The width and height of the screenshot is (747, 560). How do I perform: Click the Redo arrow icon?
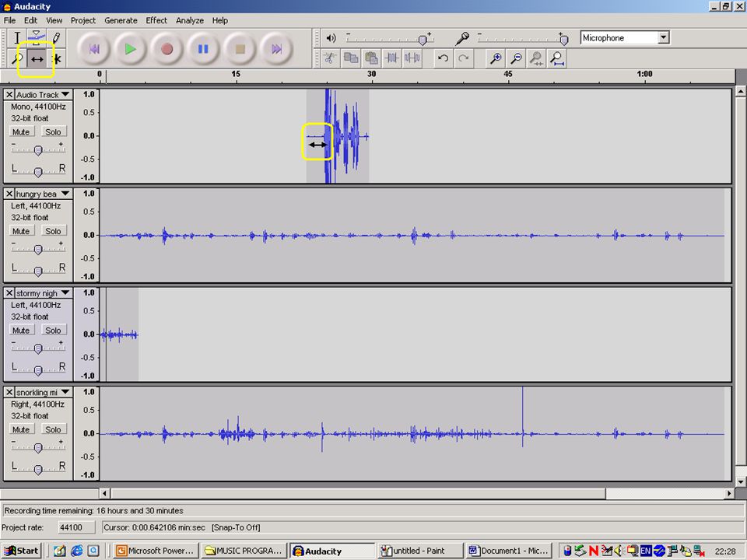(463, 58)
